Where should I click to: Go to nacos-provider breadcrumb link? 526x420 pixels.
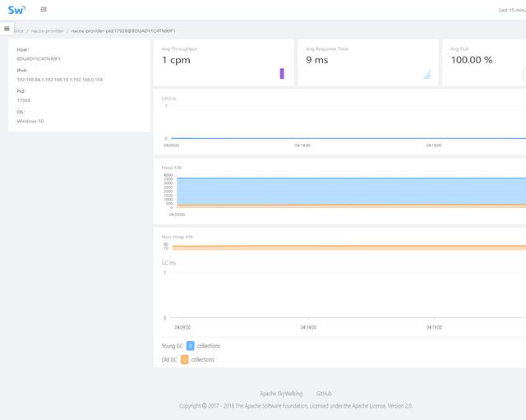pos(48,31)
